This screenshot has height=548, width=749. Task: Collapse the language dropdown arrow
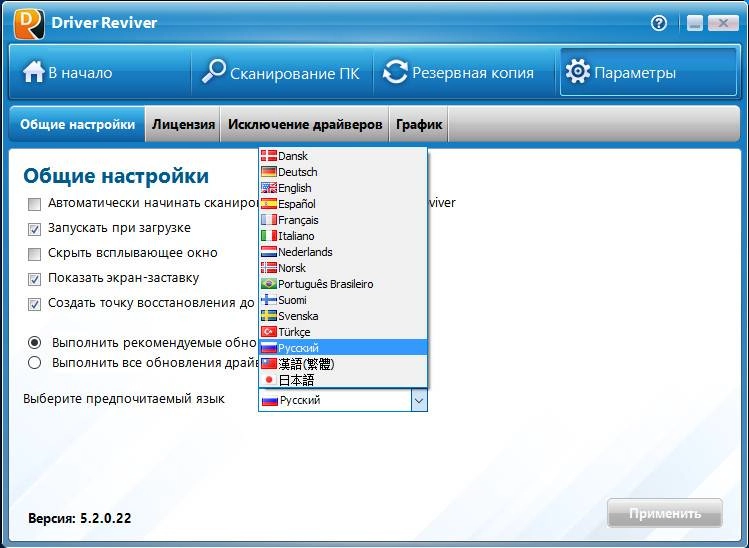tap(419, 400)
